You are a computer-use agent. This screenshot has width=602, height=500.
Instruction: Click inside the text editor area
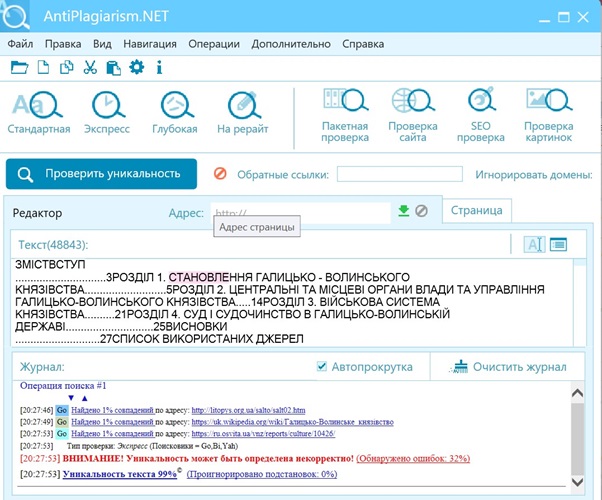(292, 302)
